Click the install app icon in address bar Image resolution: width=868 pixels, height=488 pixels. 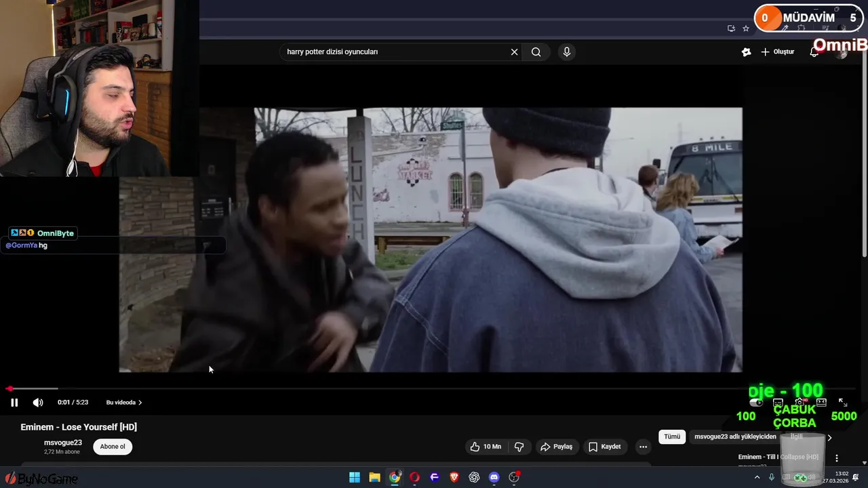pos(731,28)
